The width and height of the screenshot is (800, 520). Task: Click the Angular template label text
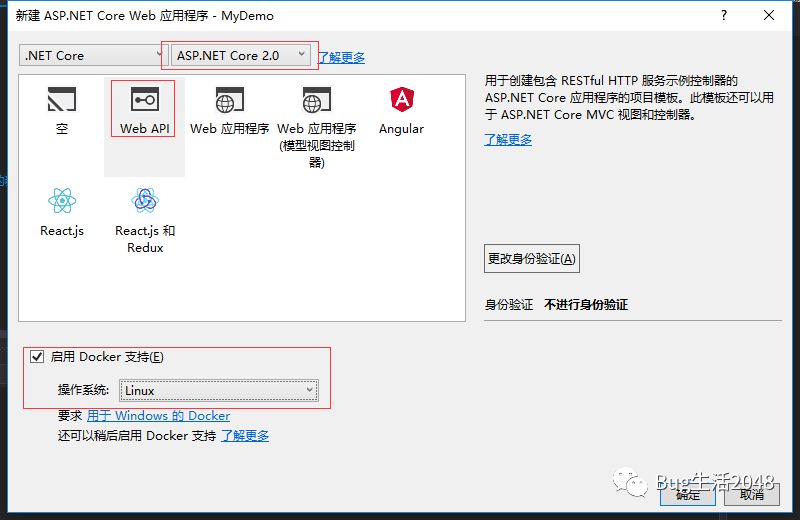click(x=402, y=129)
